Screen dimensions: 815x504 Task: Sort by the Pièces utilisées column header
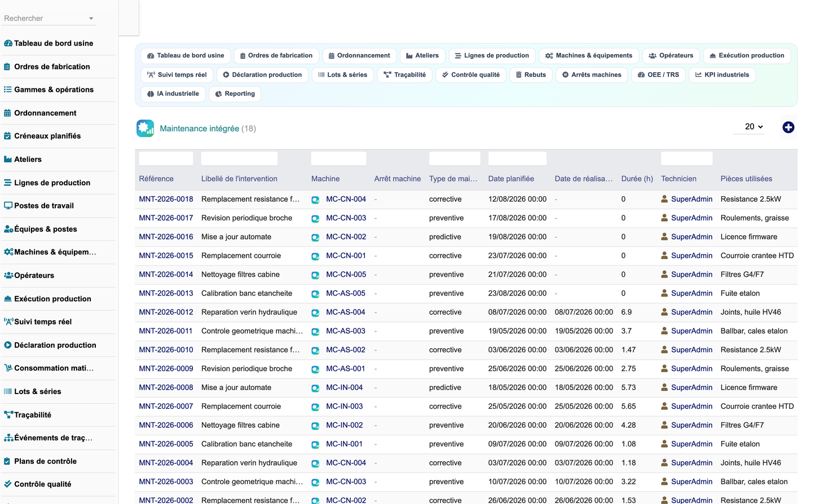click(746, 179)
